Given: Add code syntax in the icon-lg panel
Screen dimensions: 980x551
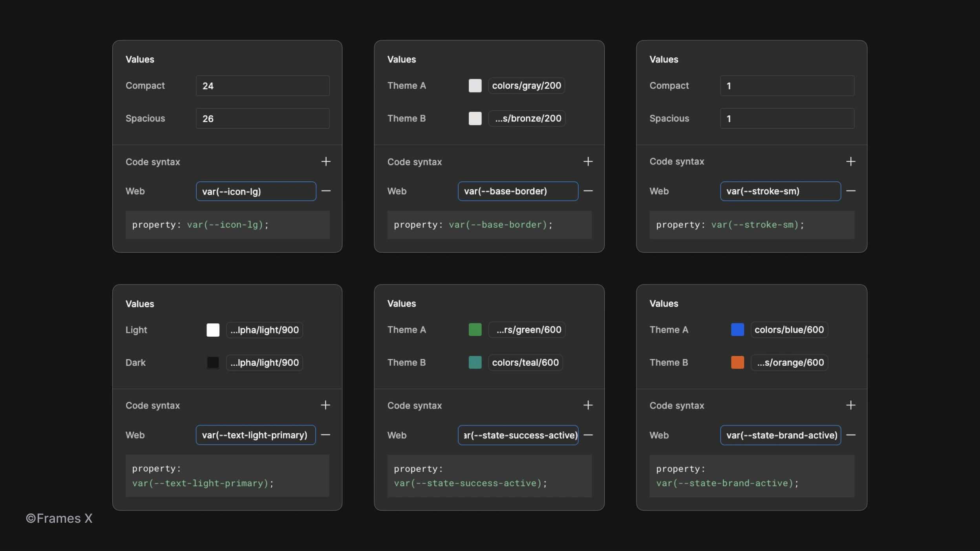Looking at the screenshot, I should point(326,161).
